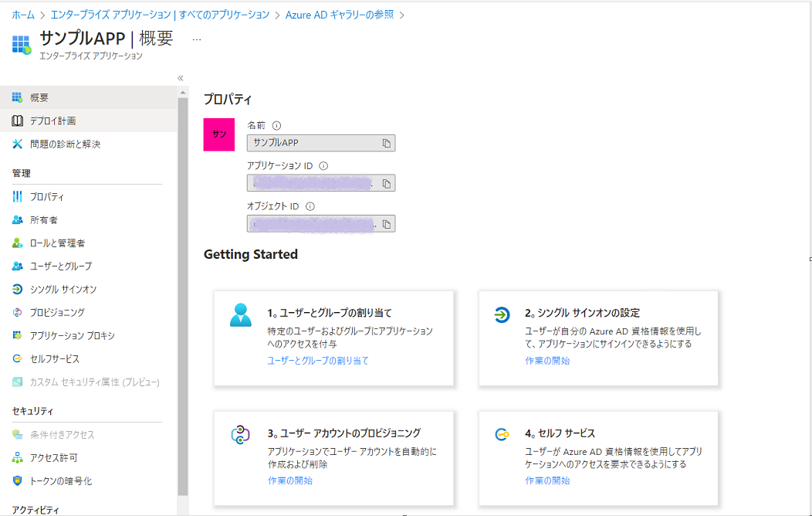This screenshot has height=516, width=812.
Task: Click the 問題の診断と解決 wrench icon
Action: [x=17, y=144]
